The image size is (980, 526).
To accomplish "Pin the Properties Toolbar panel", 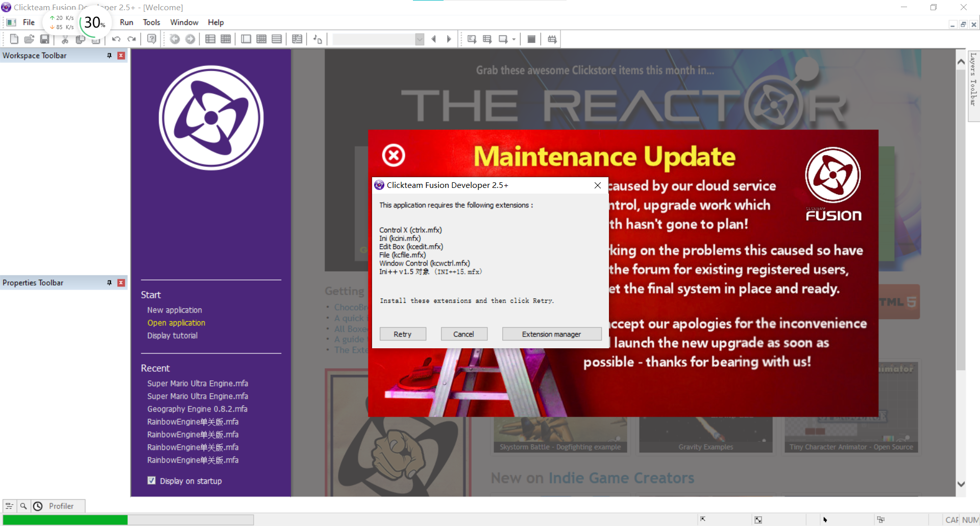I will [x=109, y=282].
